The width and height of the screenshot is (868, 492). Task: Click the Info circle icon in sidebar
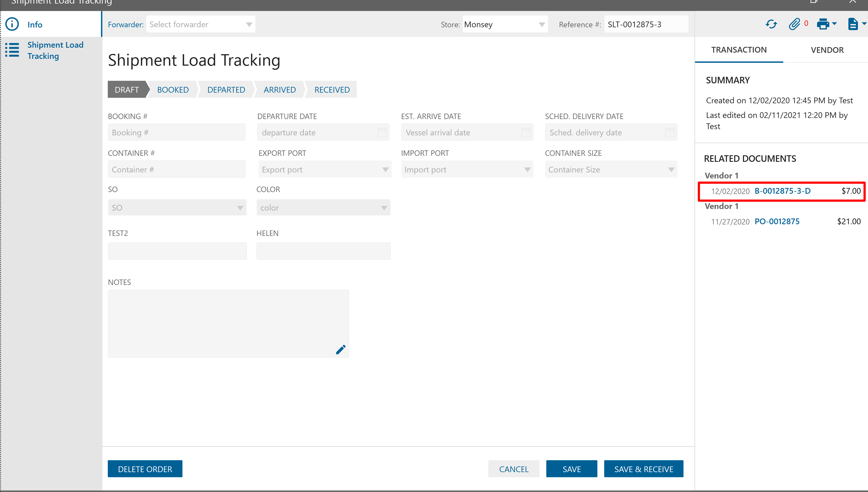point(12,24)
